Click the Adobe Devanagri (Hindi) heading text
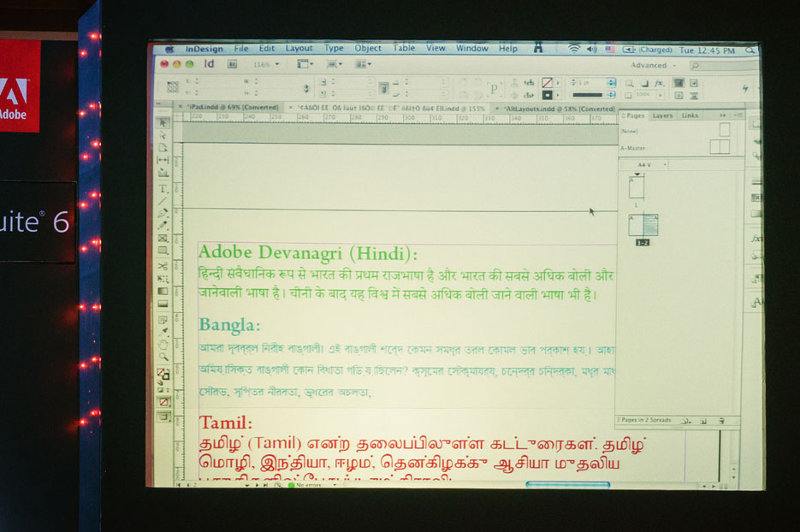Viewport: 800px width, 532px height. 308,253
